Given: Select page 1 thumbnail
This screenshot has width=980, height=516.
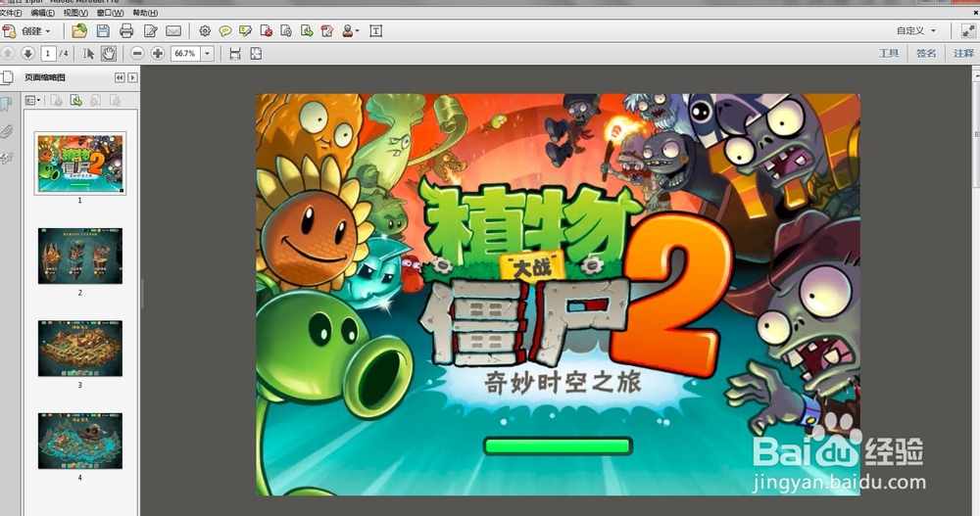Looking at the screenshot, I should click(80, 164).
